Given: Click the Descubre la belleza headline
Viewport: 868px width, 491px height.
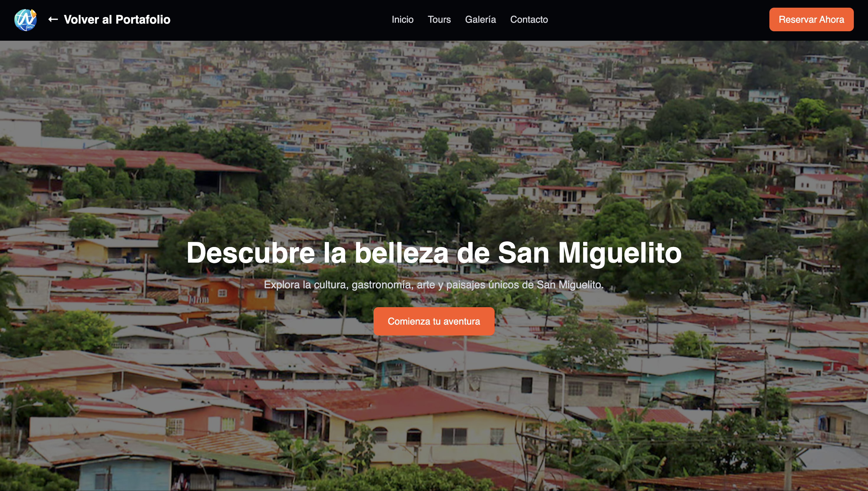Looking at the screenshot, I should click(434, 253).
